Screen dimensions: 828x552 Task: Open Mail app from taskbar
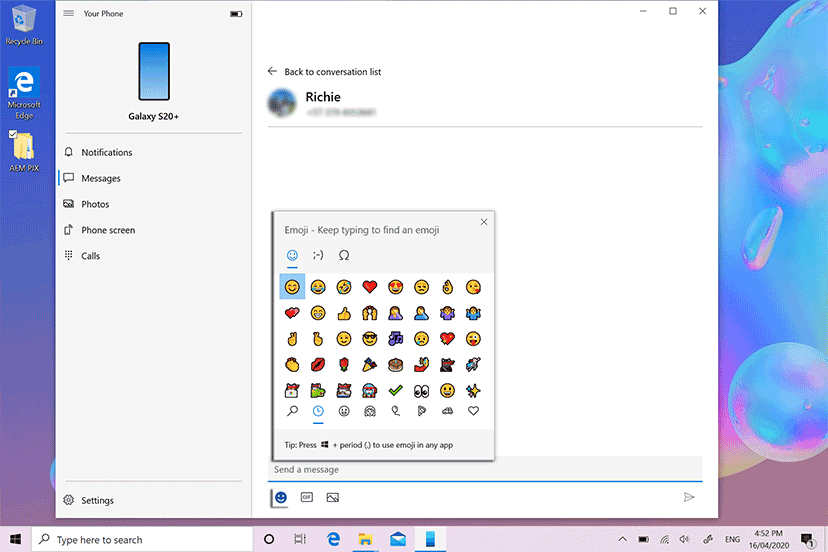coord(398,539)
